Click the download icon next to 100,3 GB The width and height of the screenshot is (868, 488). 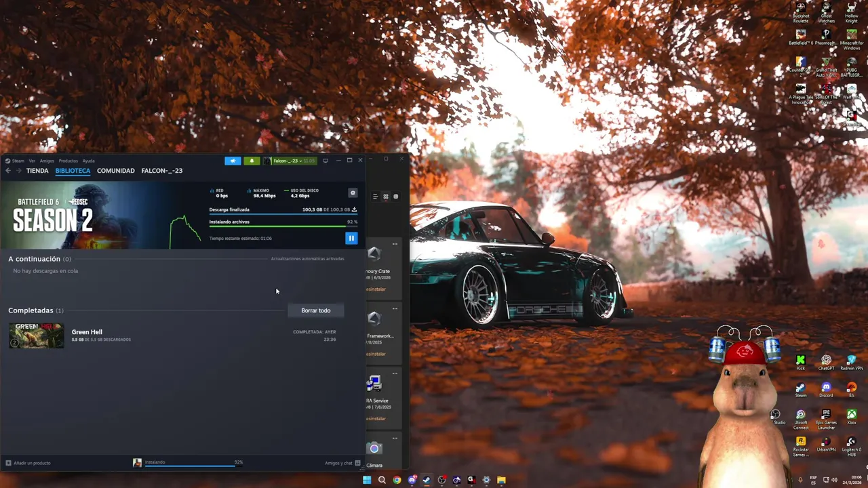click(354, 209)
